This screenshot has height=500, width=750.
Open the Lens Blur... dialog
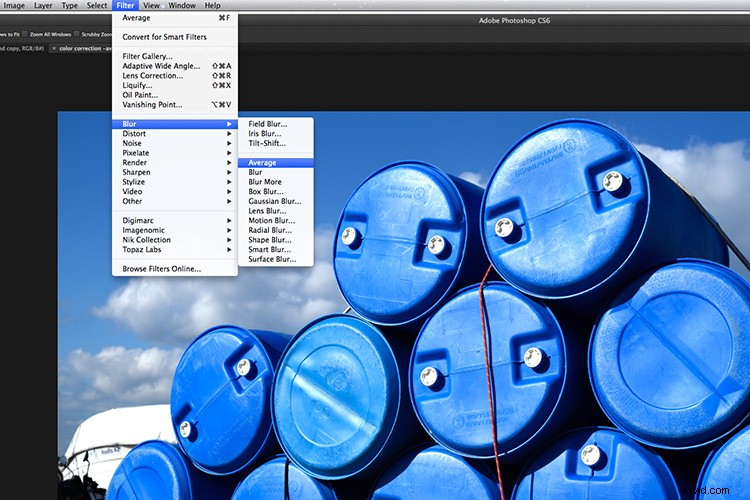point(276,211)
